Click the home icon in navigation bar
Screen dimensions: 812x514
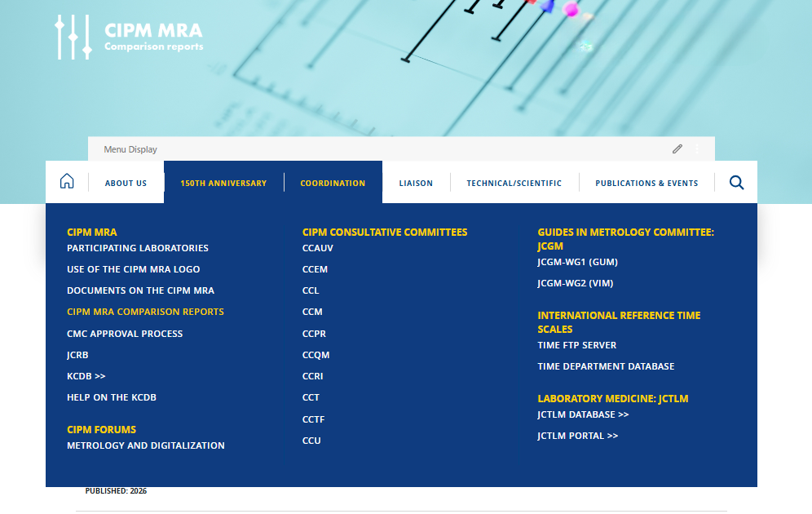click(67, 182)
